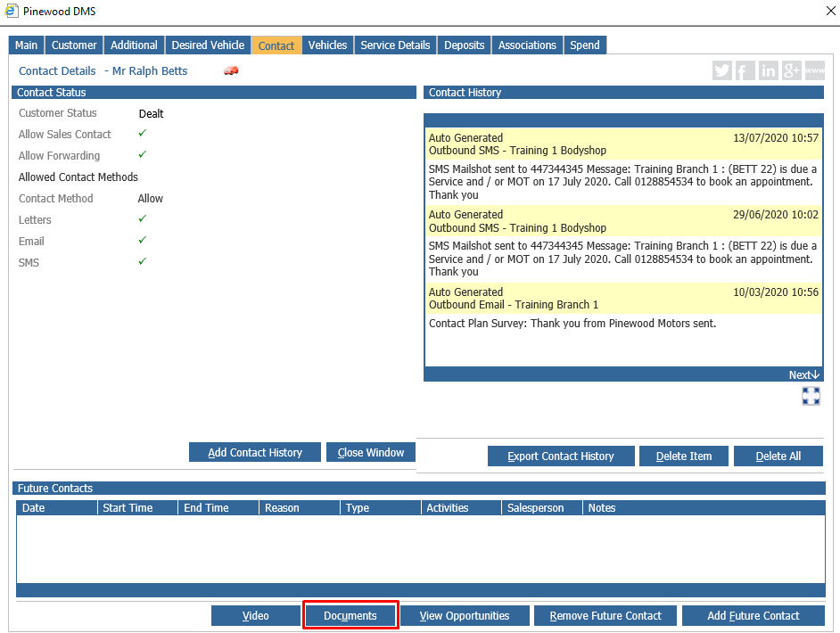The height and width of the screenshot is (633, 840).
Task: Click the Twitter social icon
Action: pyautogui.click(x=722, y=71)
